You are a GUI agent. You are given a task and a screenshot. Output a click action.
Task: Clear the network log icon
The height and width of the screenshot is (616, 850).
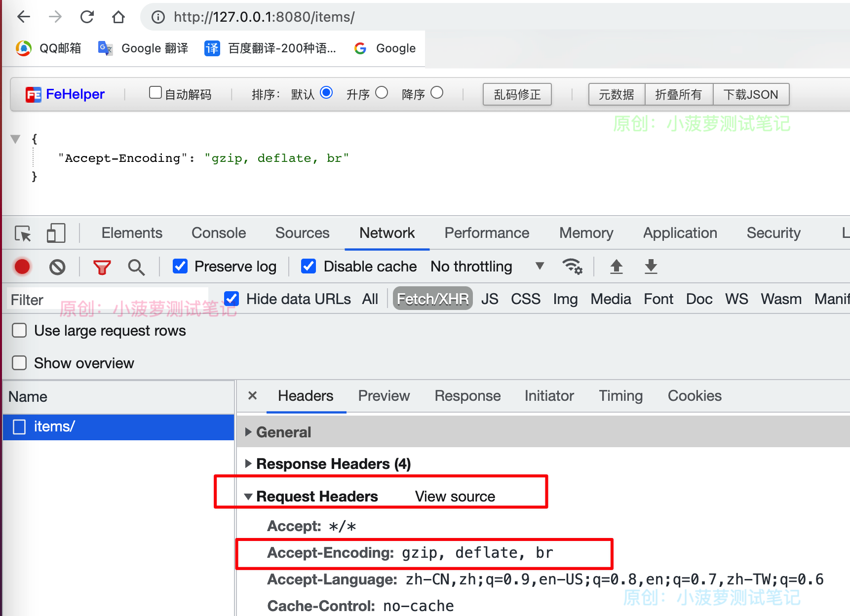click(57, 267)
